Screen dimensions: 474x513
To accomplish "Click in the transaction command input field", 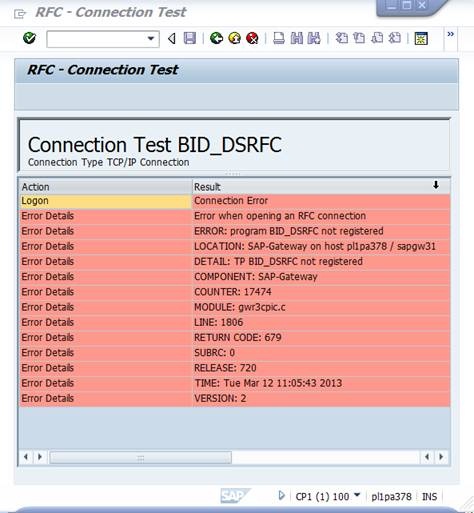I will (x=97, y=39).
